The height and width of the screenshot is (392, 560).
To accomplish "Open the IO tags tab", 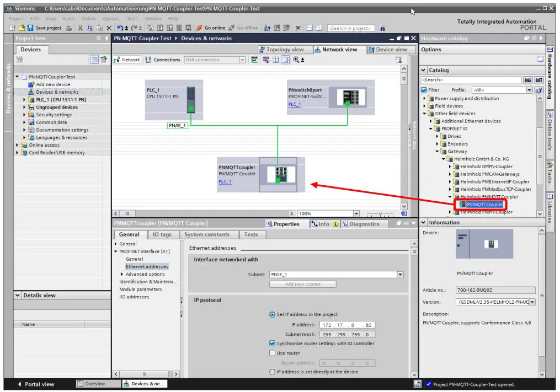I will (162, 234).
